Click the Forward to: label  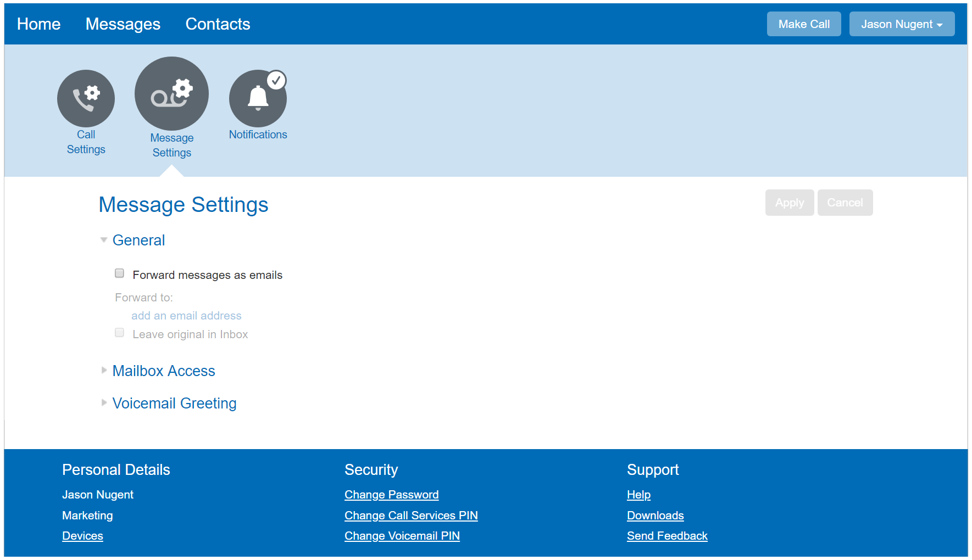pyautogui.click(x=144, y=298)
